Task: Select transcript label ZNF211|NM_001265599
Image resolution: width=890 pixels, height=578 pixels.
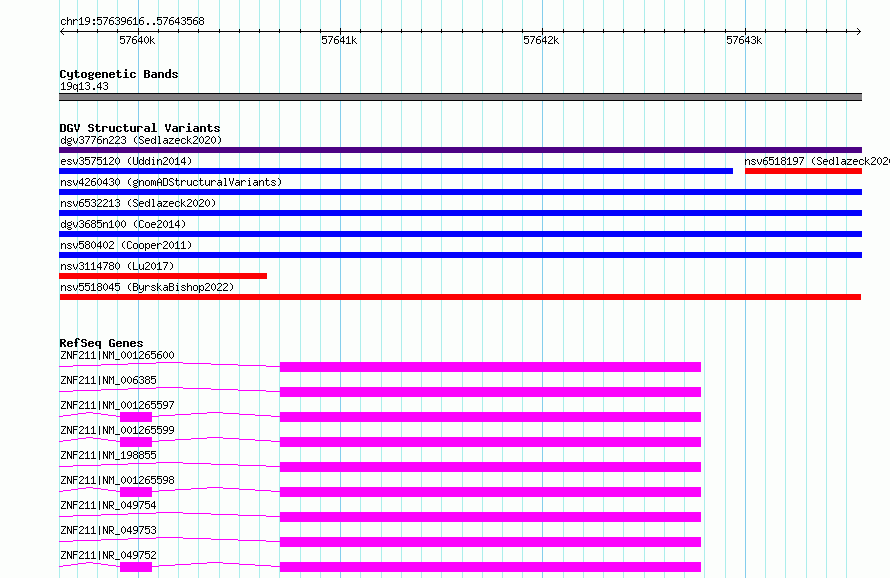Action: [117, 430]
